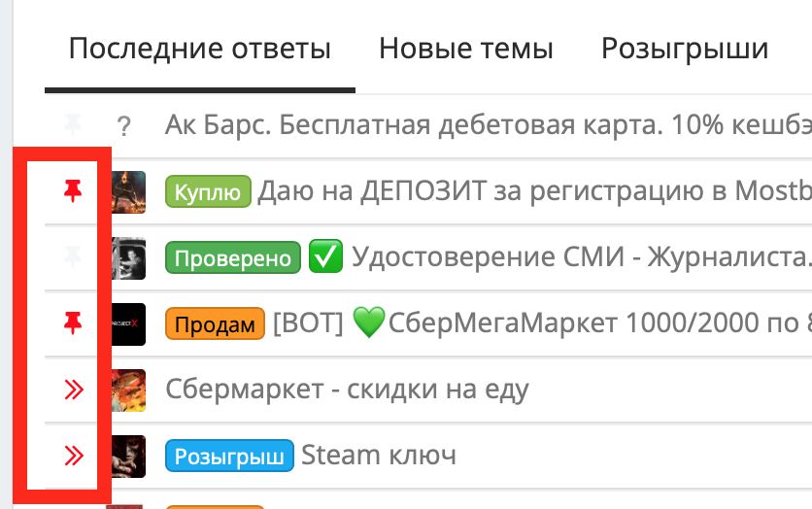
Task: Click the Проверено label badge
Action: 233,257
